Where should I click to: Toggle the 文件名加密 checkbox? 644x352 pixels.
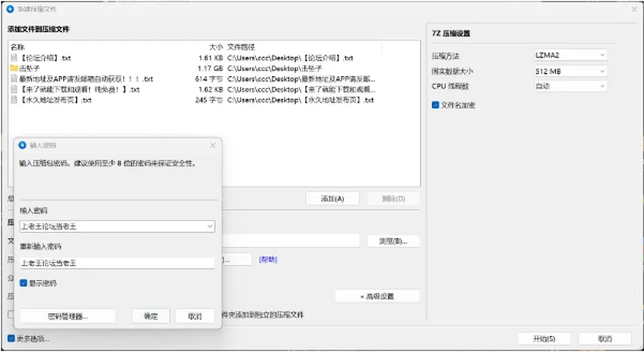click(x=435, y=105)
